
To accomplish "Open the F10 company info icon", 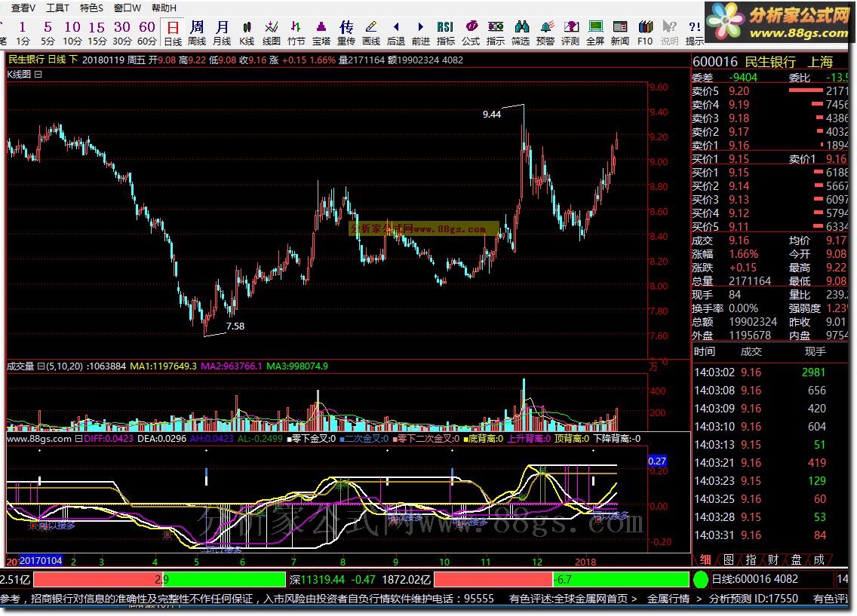I will tap(645, 32).
